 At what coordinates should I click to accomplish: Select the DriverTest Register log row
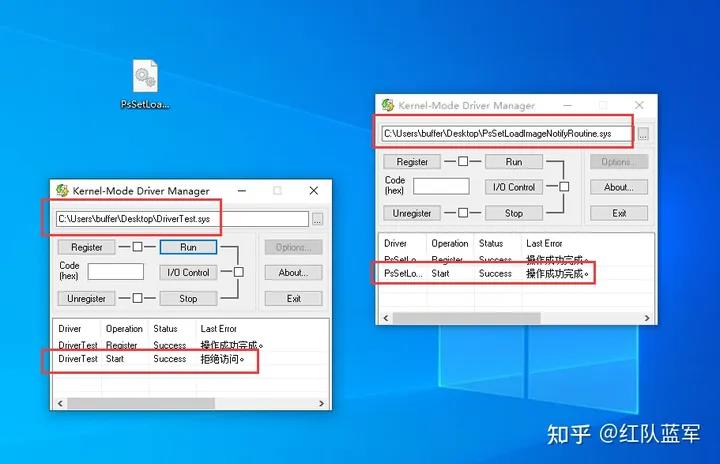(x=191, y=345)
